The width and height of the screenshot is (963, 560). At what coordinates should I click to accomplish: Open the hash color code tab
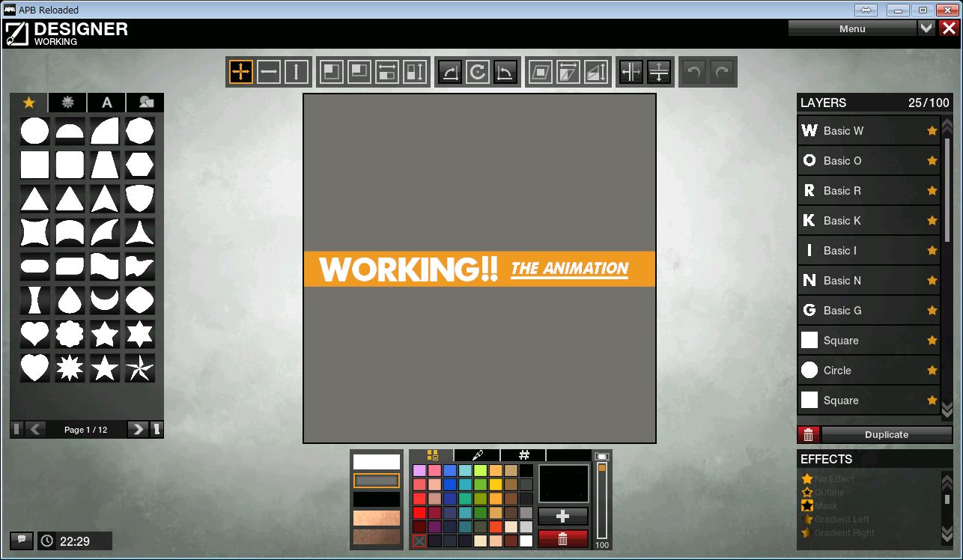click(x=523, y=455)
